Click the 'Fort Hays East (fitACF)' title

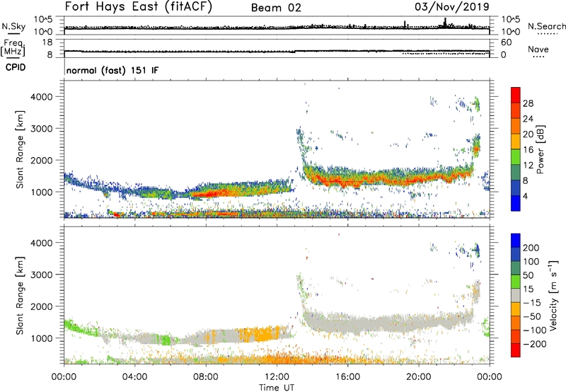point(138,7)
